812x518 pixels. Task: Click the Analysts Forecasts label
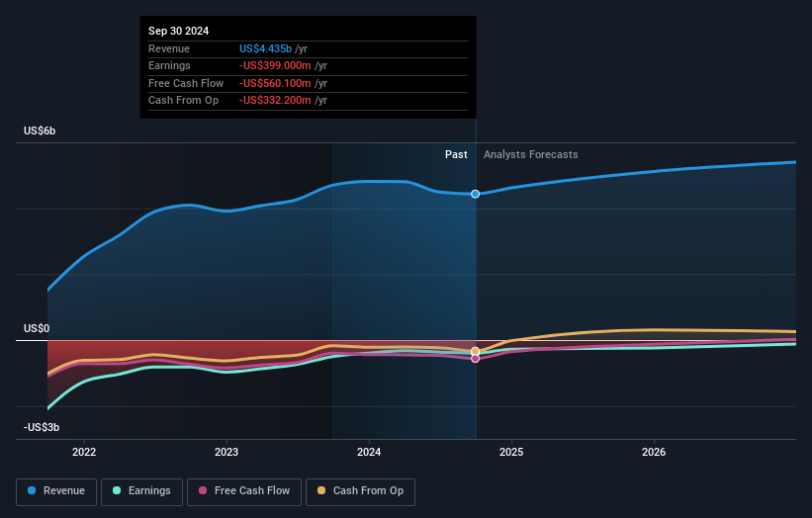pyautogui.click(x=531, y=154)
